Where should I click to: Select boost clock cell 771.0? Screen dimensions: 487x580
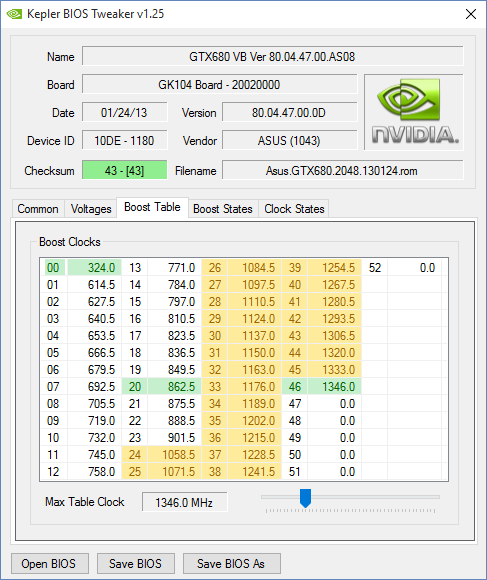(x=175, y=267)
